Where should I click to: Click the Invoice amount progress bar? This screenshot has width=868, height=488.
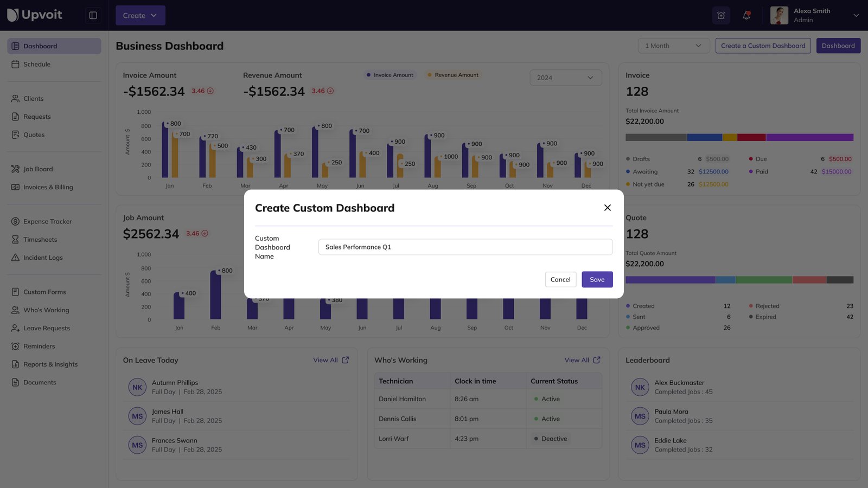[x=739, y=137]
